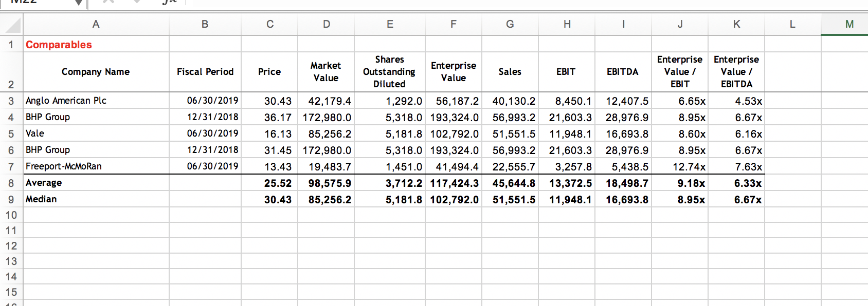Click the 4.53x EV/EBITDA cell
The height and width of the screenshot is (306, 868).
pyautogui.click(x=736, y=101)
